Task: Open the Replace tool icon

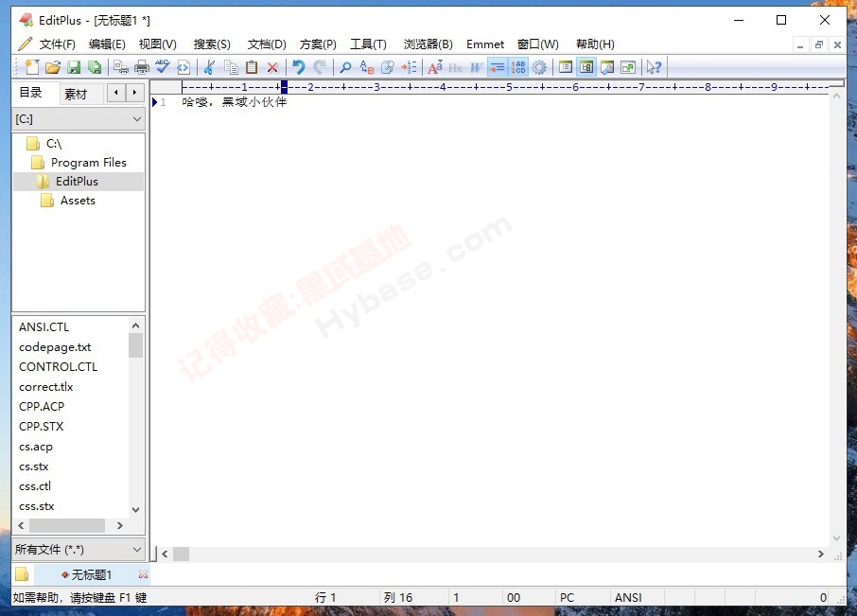Action: pos(367,67)
